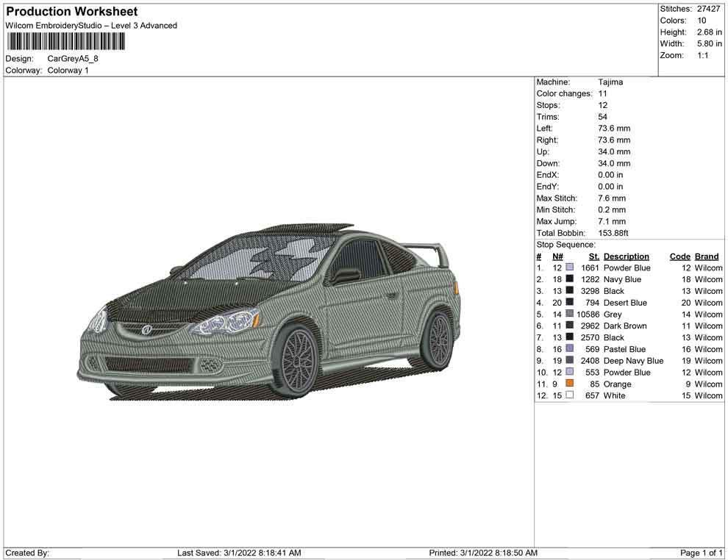Click the 'Black' description with 2570 stitches
The image size is (728, 560).
614,337
